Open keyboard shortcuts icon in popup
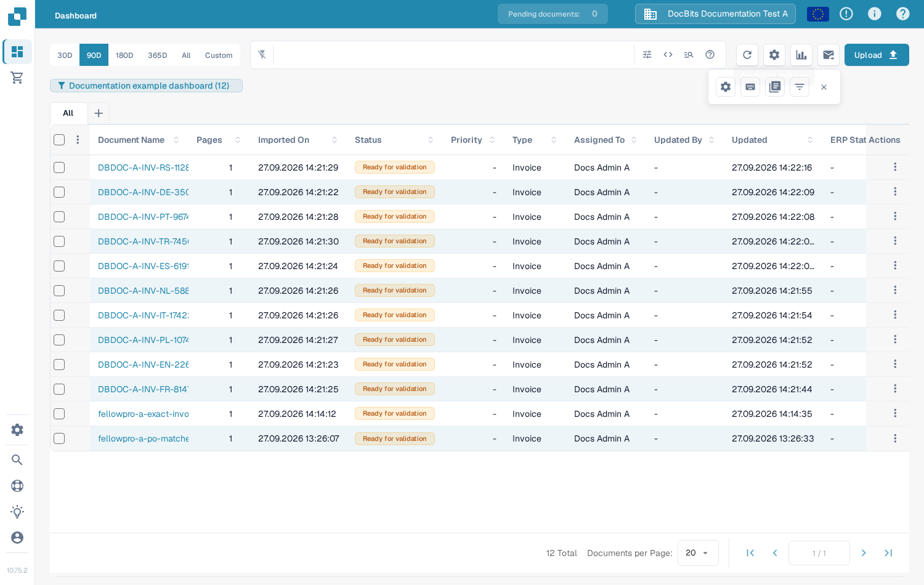Image resolution: width=924 pixels, height=585 pixels. pos(750,87)
